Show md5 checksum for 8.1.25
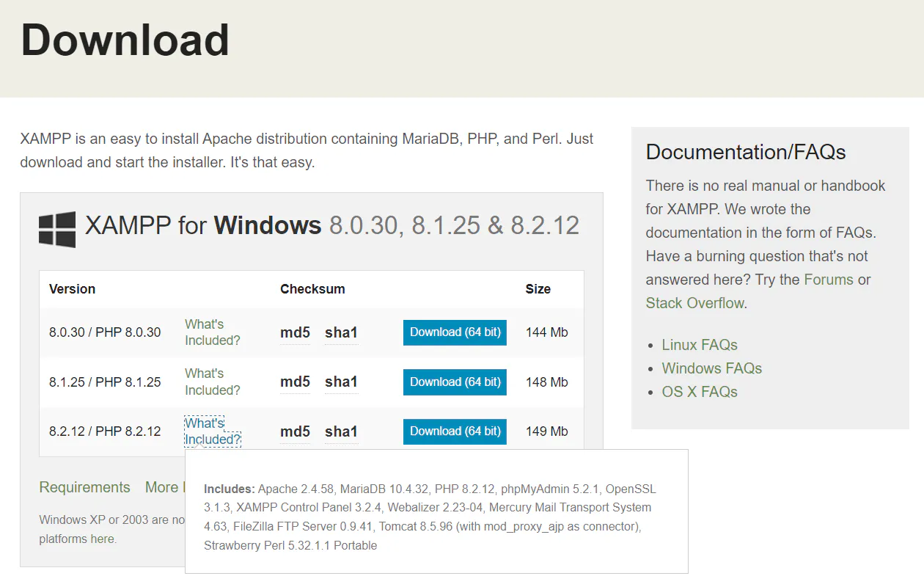Image resolution: width=924 pixels, height=576 pixels. (x=295, y=382)
